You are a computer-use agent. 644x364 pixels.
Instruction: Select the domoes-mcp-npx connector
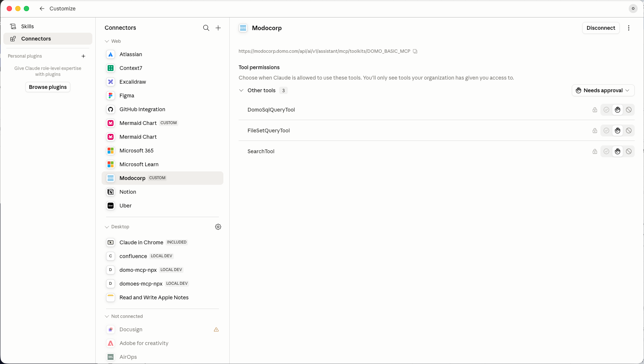point(162,284)
